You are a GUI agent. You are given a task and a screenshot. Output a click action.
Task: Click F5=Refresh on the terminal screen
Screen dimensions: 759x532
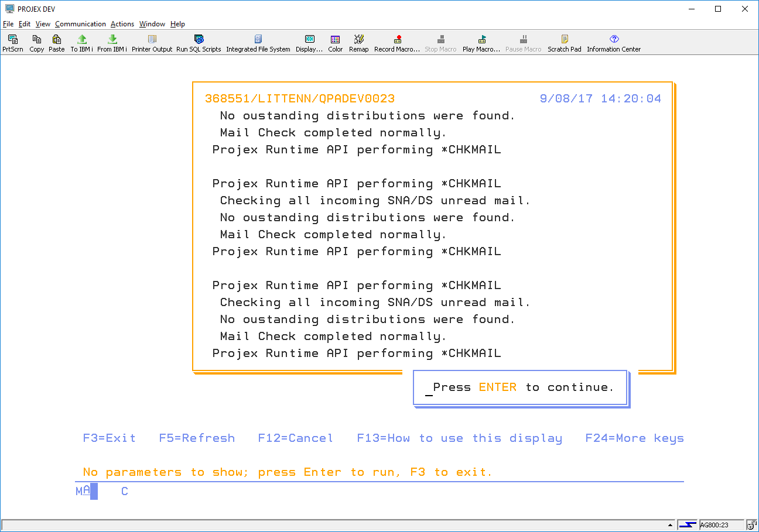pyautogui.click(x=197, y=438)
